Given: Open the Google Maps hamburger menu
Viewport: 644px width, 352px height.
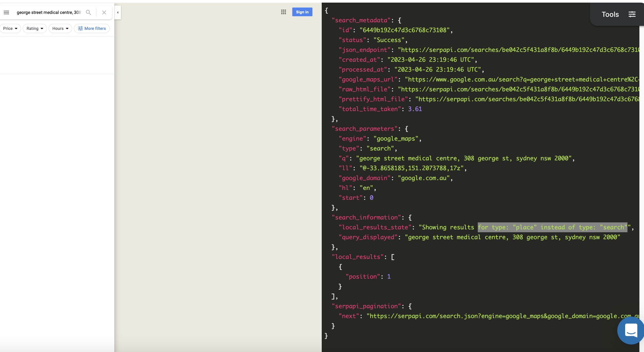Looking at the screenshot, I should [6, 12].
